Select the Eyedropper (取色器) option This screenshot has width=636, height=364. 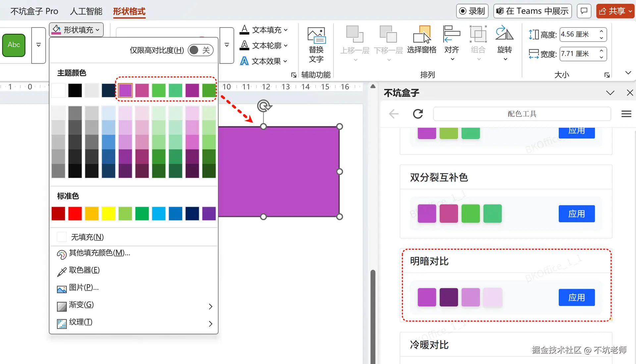click(84, 270)
